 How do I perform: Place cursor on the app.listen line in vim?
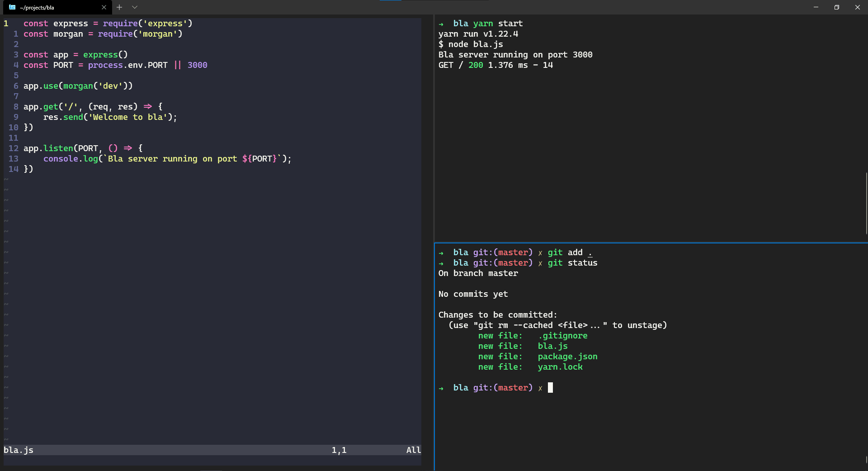[83, 148]
